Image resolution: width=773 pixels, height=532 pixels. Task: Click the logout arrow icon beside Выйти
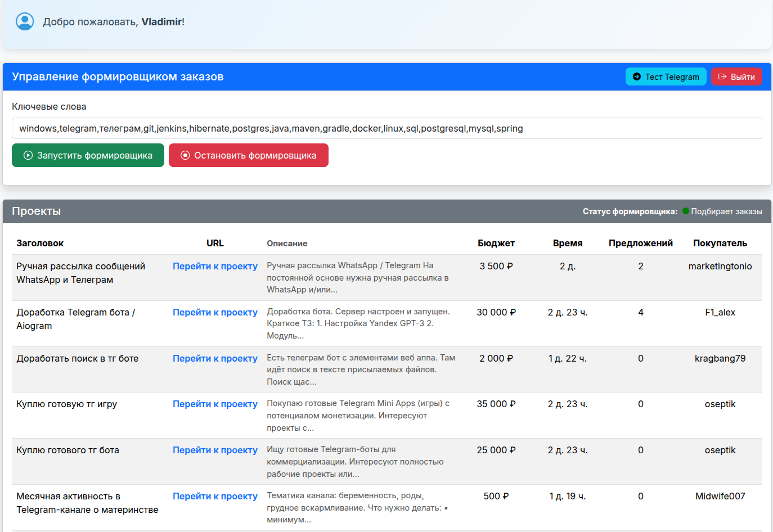point(722,77)
